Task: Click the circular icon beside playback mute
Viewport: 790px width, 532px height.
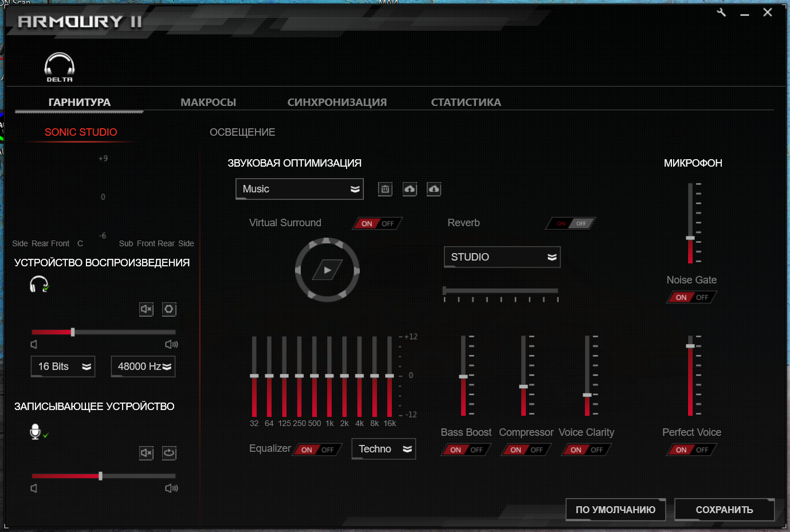Action: click(169, 309)
